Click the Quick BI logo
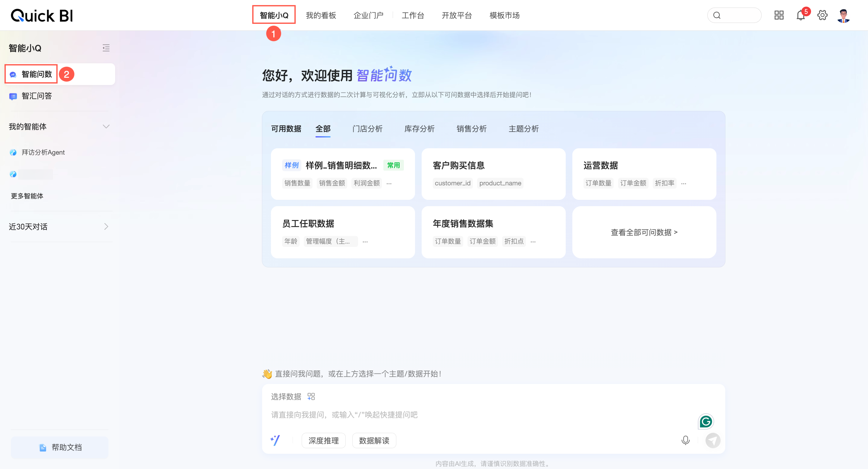 42,15
